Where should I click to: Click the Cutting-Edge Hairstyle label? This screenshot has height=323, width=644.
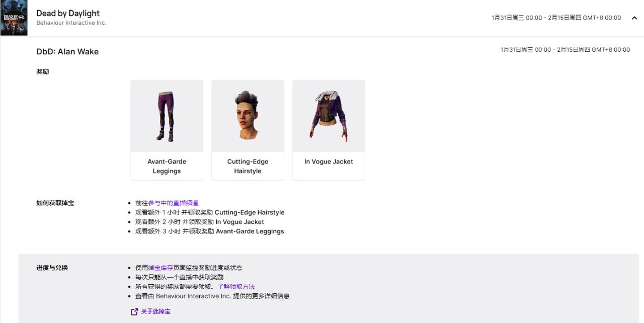(x=248, y=166)
